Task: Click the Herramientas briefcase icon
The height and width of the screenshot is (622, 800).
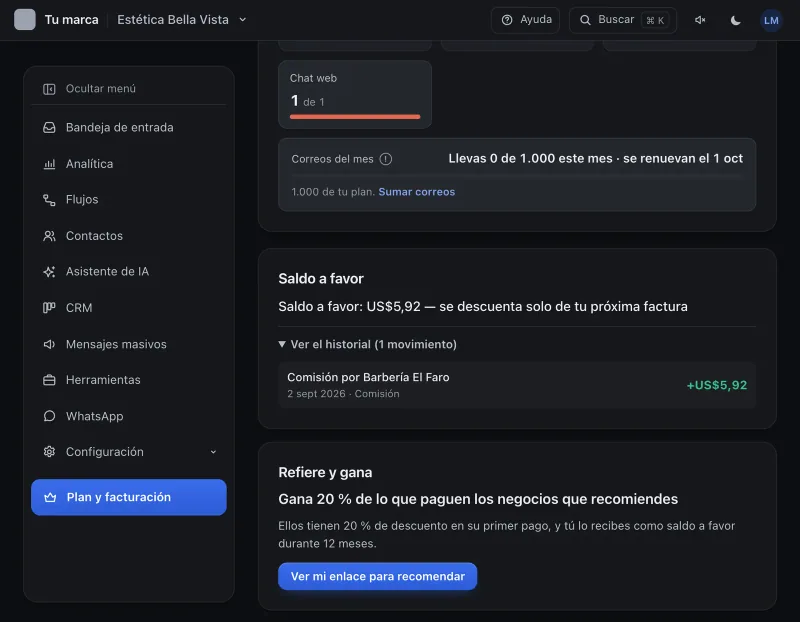Action: [49, 380]
